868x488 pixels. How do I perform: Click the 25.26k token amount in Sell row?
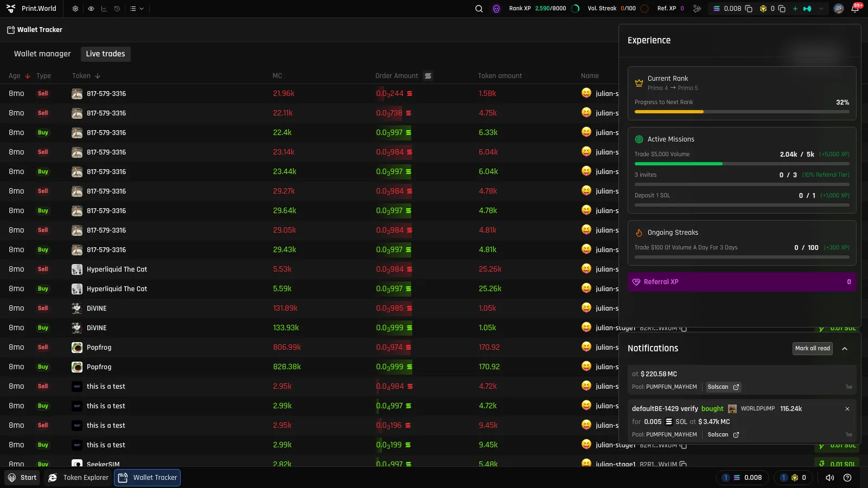490,269
